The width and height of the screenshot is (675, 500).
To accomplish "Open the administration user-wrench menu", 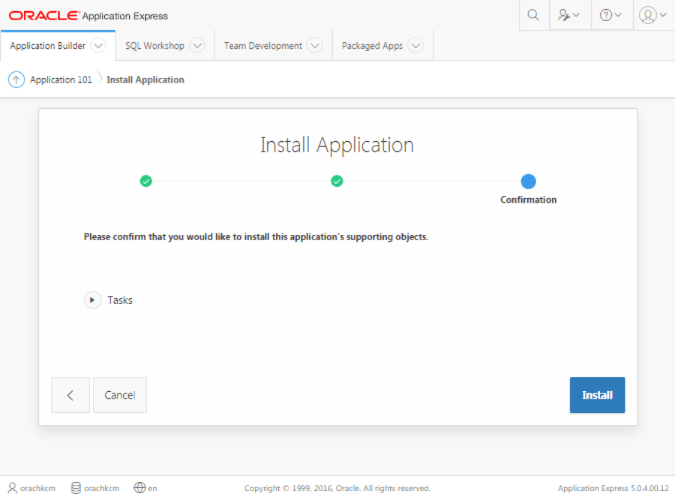I will coord(569,15).
